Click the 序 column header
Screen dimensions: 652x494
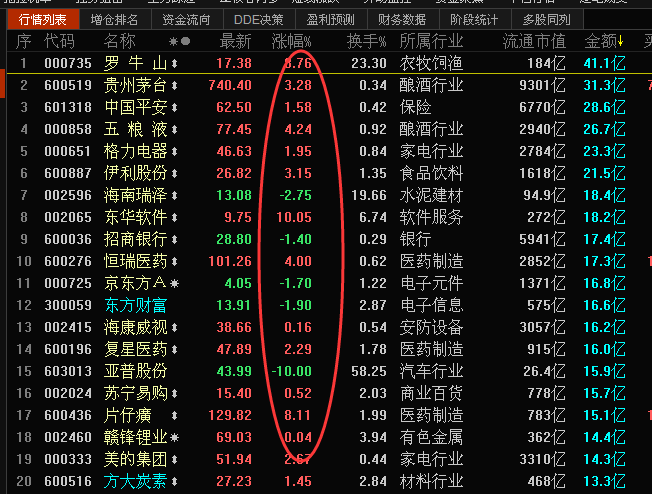[24, 41]
